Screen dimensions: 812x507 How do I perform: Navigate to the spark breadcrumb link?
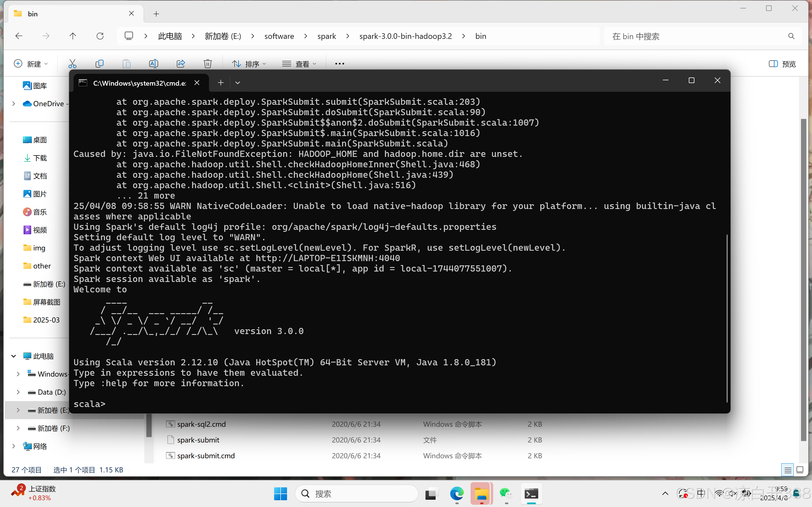tap(326, 36)
